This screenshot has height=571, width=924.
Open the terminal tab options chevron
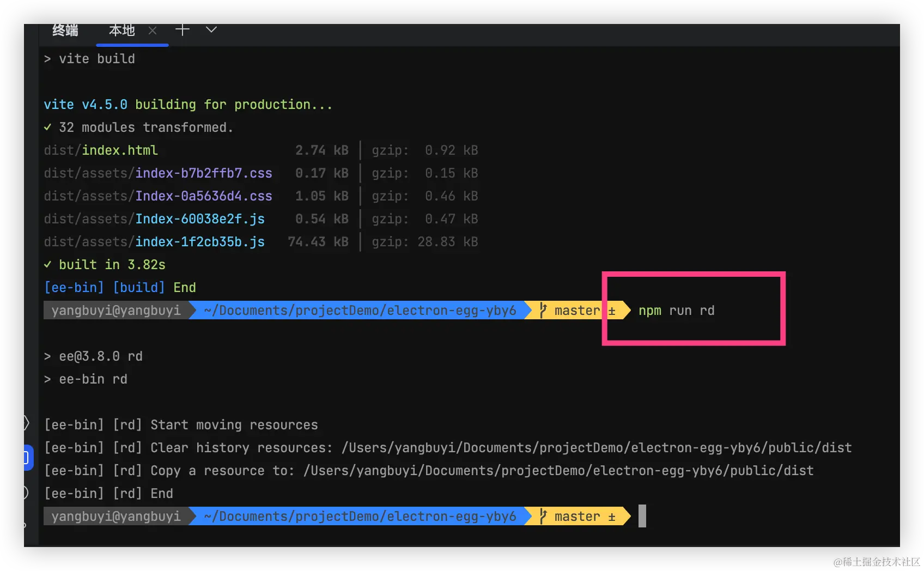coord(211,29)
